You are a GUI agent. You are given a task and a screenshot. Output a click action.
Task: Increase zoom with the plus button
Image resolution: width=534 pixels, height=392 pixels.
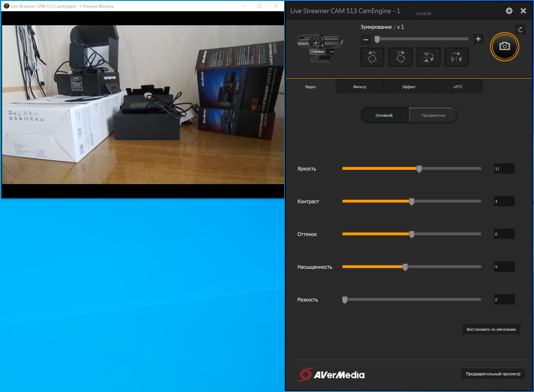[x=478, y=39]
